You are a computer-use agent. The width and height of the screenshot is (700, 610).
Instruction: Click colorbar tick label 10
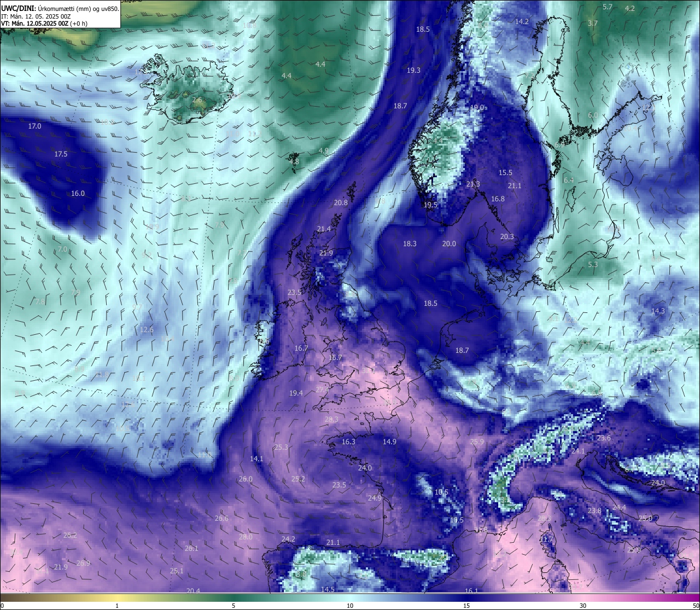tap(350, 606)
